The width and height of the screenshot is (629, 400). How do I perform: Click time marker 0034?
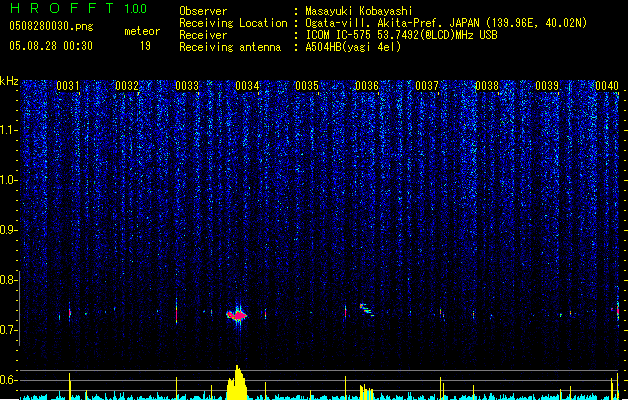tap(247, 86)
